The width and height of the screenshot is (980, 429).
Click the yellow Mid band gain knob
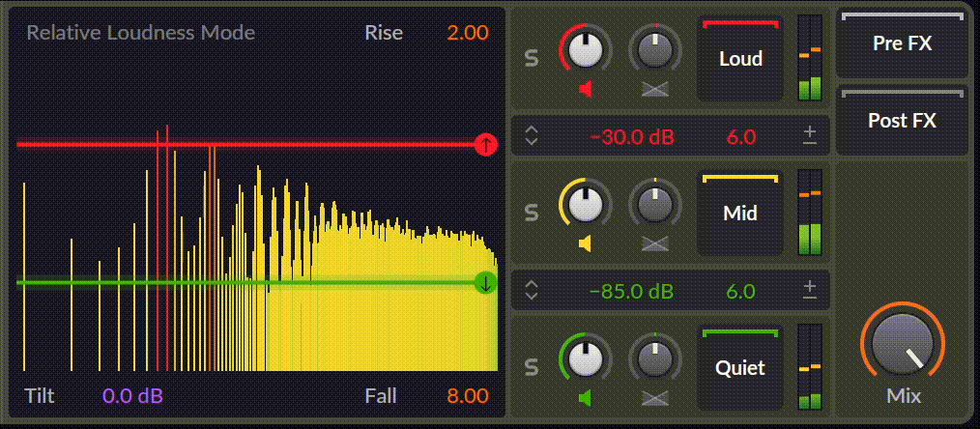click(586, 204)
